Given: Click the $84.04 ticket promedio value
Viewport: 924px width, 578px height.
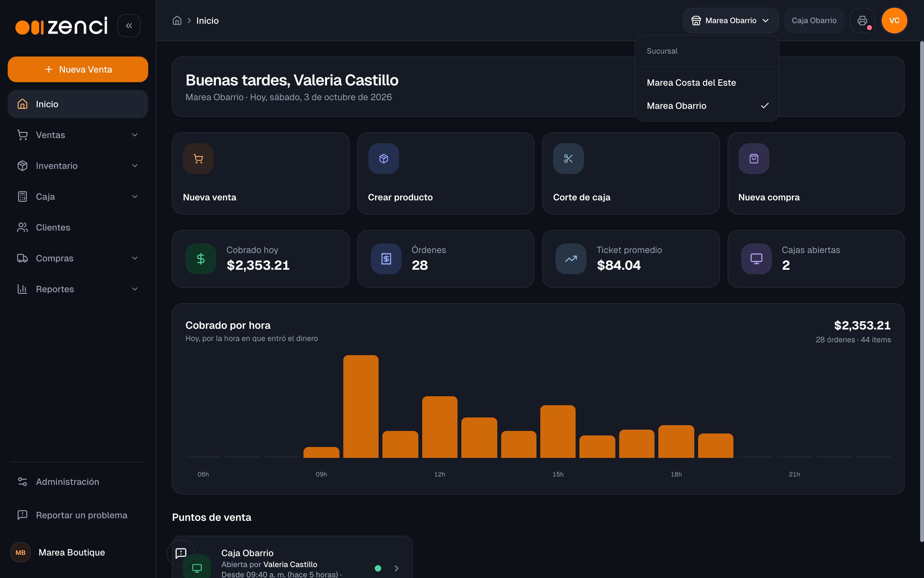Looking at the screenshot, I should (619, 265).
